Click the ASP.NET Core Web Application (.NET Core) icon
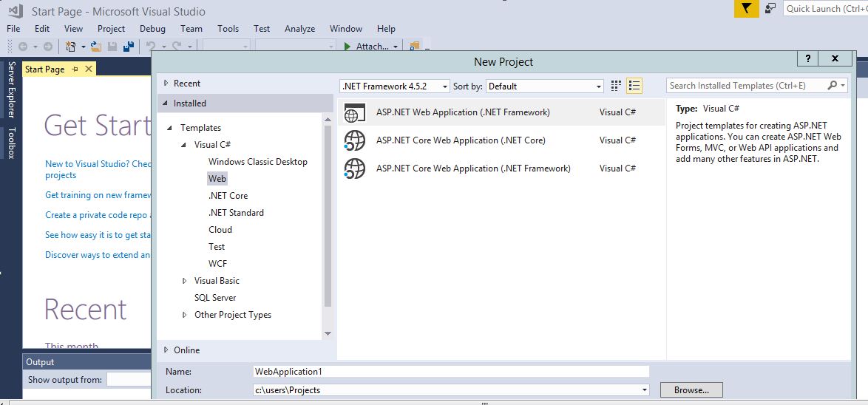 tap(354, 140)
